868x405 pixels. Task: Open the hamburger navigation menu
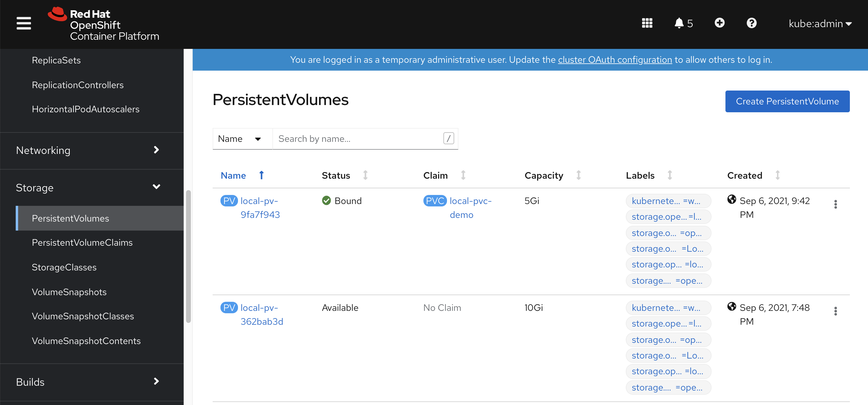24,23
